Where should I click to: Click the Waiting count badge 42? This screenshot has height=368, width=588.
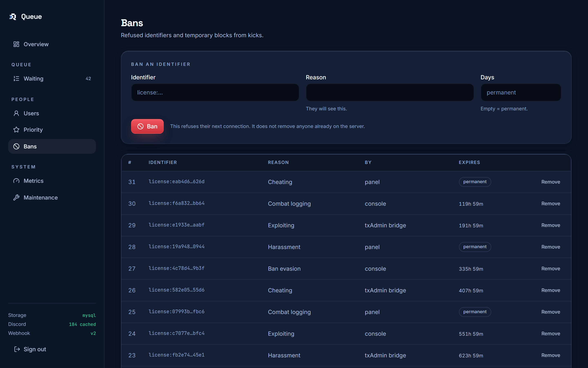88,79
